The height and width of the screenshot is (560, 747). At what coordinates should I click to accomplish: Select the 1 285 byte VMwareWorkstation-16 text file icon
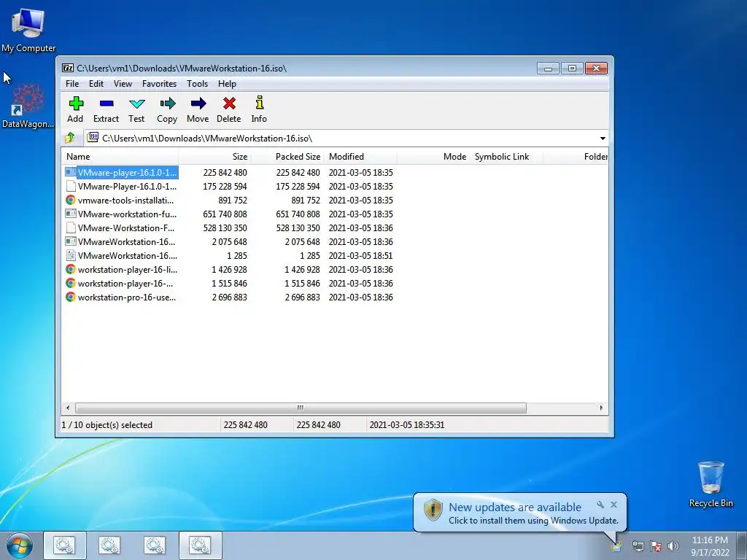71,256
